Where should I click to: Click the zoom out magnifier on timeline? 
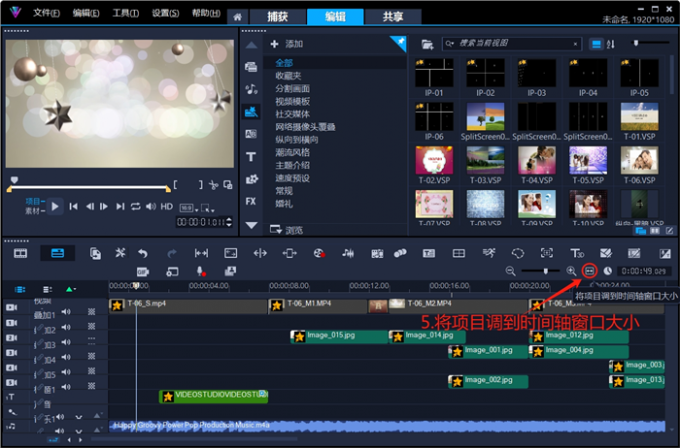point(511,271)
